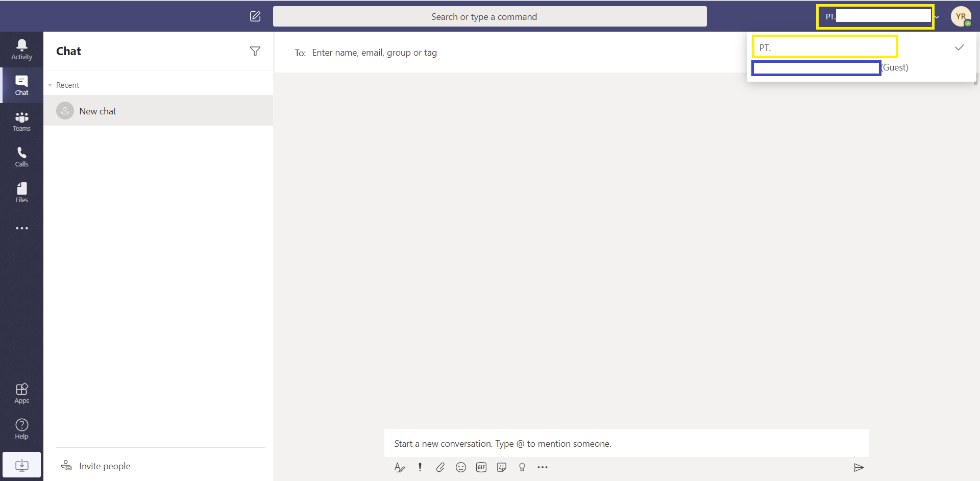Open the Calls section
The width and height of the screenshot is (980, 481).
pos(21,157)
